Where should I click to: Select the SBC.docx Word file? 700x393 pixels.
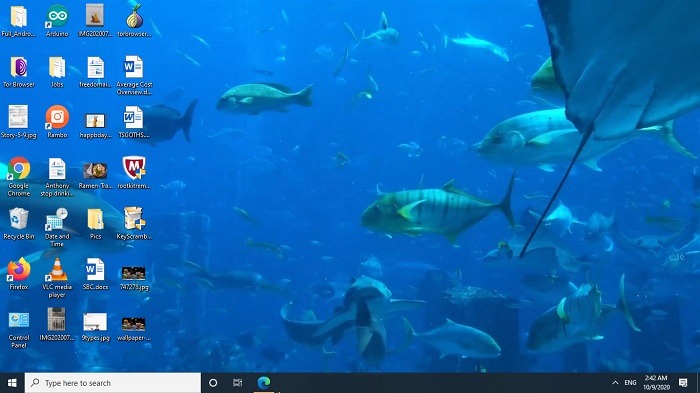pos(95,270)
